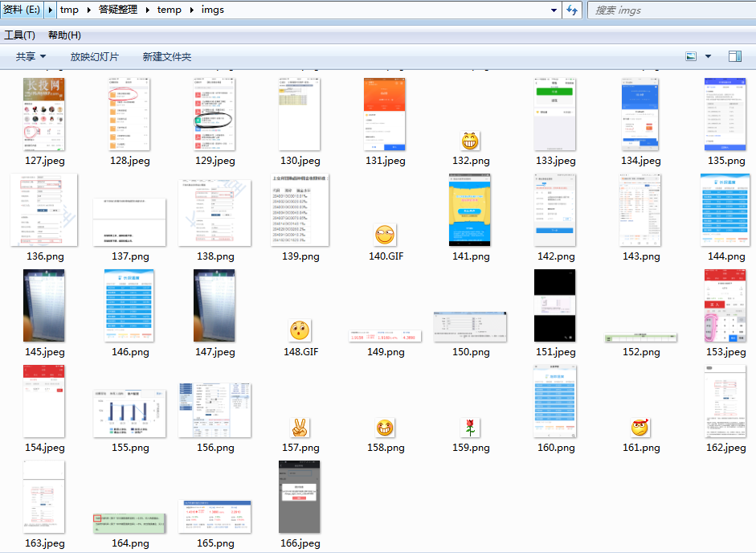Select the 134.jpeg thumbnail
The width and height of the screenshot is (756, 553).
(x=640, y=114)
